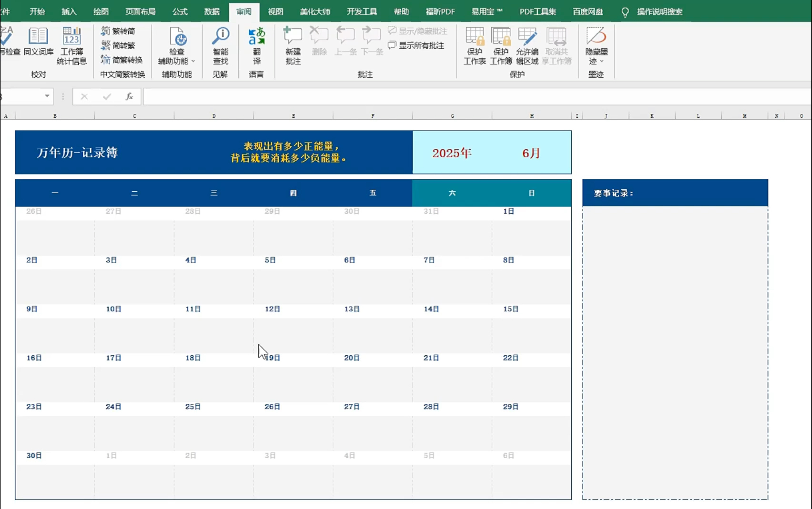Expand the Hide Ink (隐藏墨迹) dropdown
Viewport: 812px width, 509px height.
602,61
